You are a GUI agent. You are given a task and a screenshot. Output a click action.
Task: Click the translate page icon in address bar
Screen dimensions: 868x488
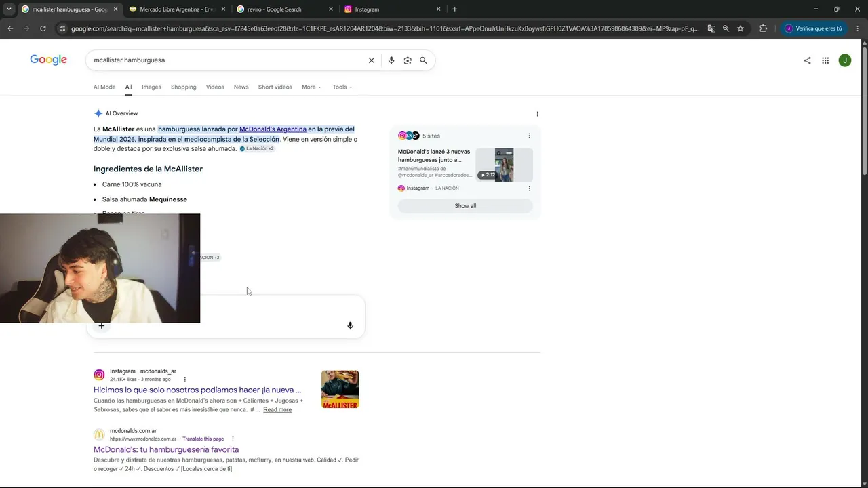click(x=711, y=28)
